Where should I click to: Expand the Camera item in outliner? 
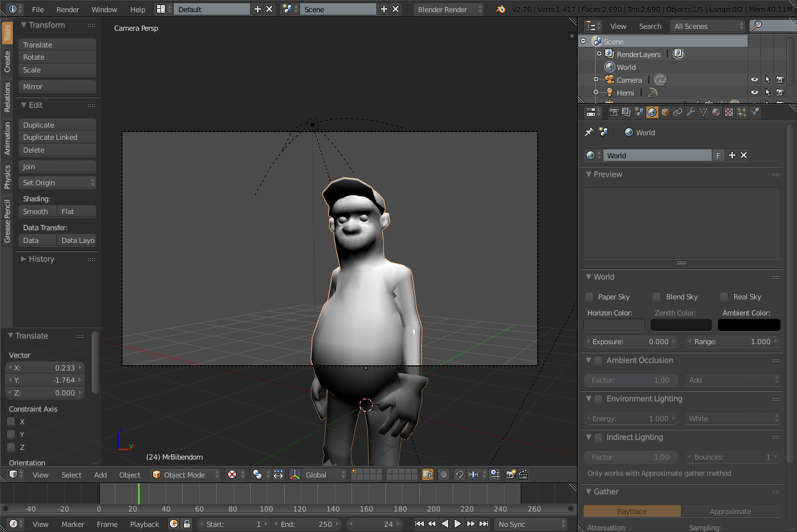click(x=596, y=79)
